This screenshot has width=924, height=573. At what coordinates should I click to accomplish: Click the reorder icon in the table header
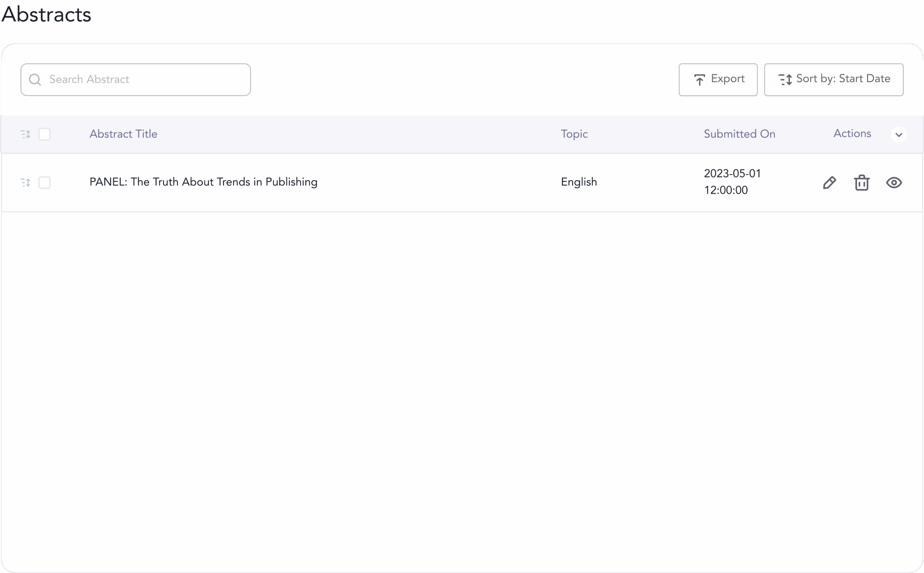pyautogui.click(x=25, y=134)
